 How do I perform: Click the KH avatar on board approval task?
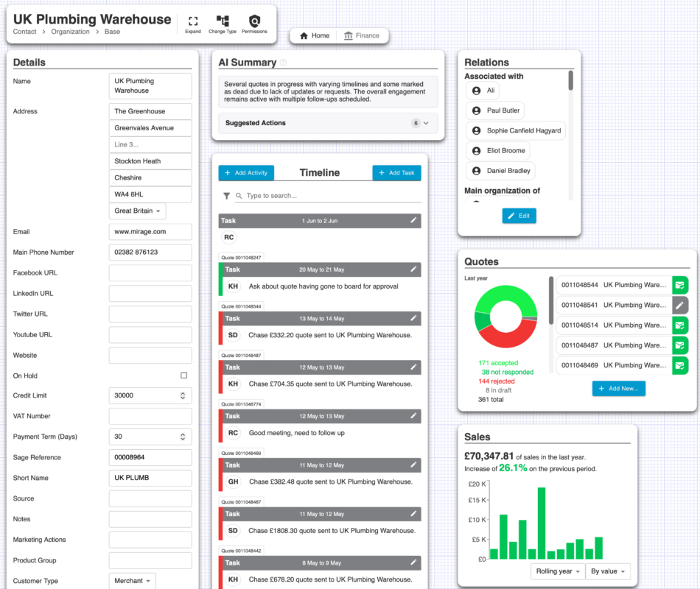click(x=233, y=286)
